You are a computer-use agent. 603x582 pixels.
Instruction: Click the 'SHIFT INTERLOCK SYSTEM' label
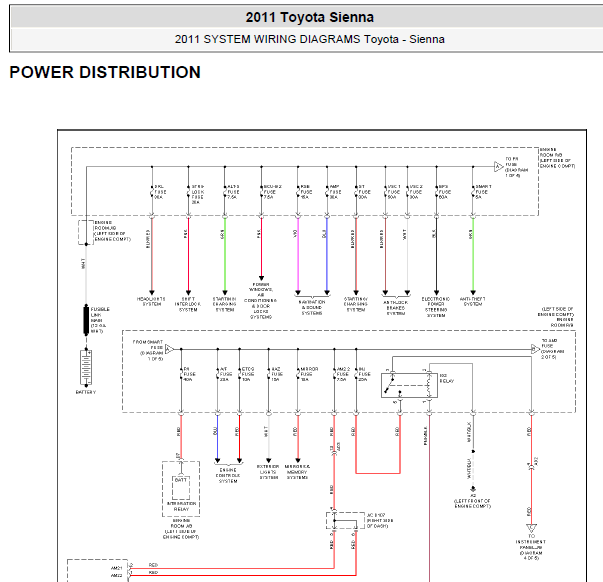coord(188,304)
